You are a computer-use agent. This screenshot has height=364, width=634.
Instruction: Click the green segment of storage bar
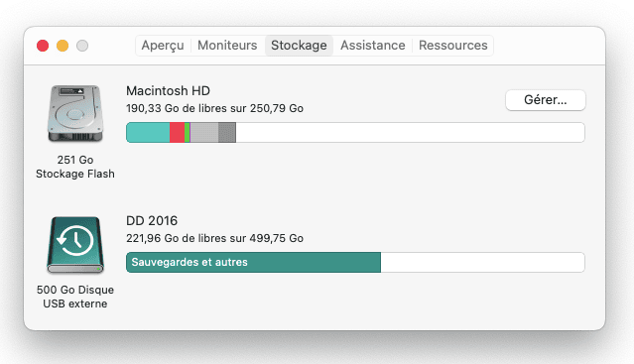[x=187, y=133]
